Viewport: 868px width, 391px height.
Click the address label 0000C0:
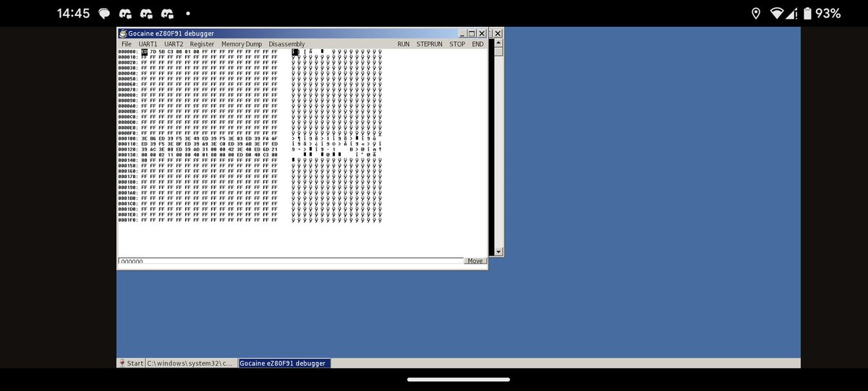pyautogui.click(x=128, y=117)
